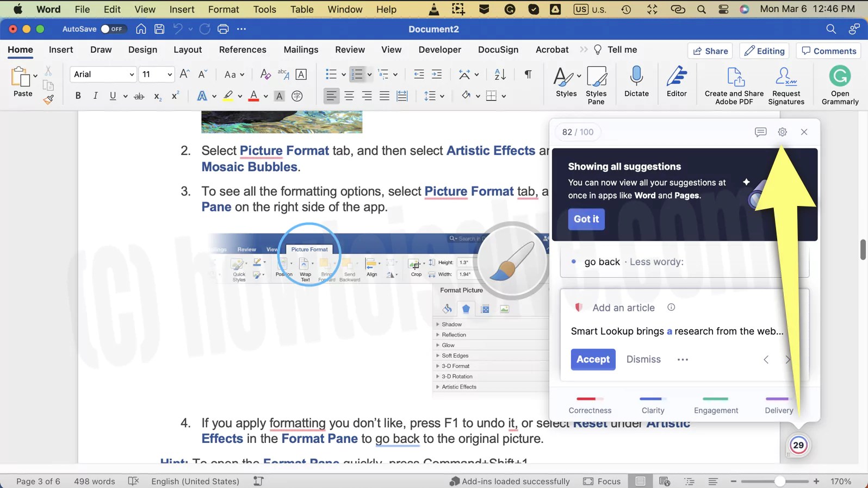Viewport: 868px width, 488px height.
Task: Open the Grammarly feedback chat icon
Action: tap(760, 132)
